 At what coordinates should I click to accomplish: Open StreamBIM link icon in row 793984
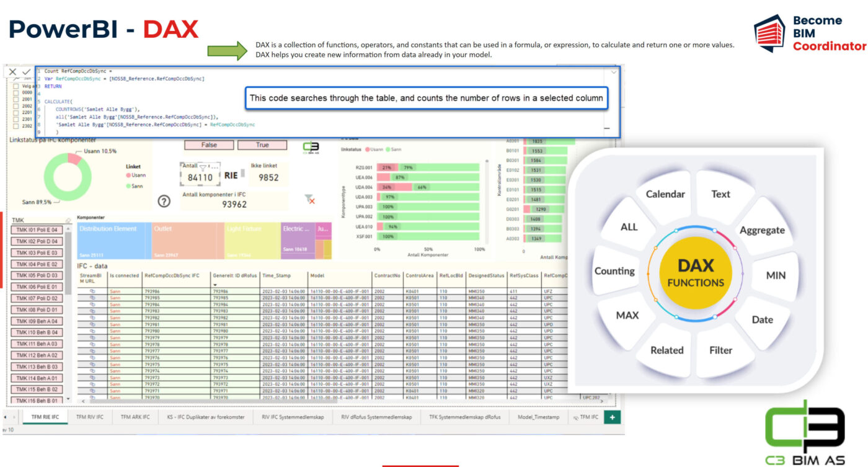coord(92,304)
